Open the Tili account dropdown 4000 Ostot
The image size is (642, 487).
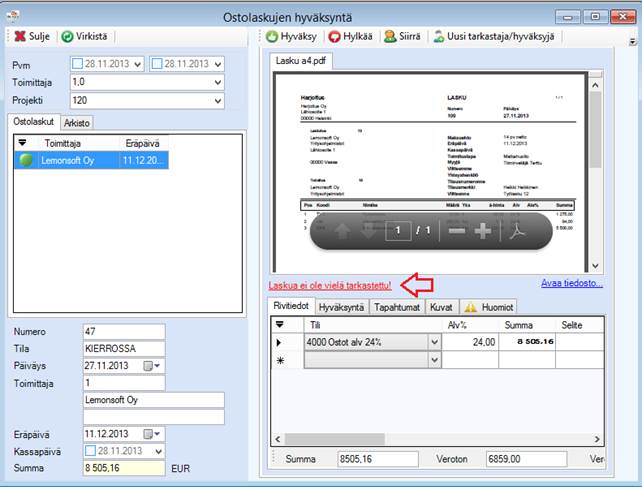tap(434, 342)
